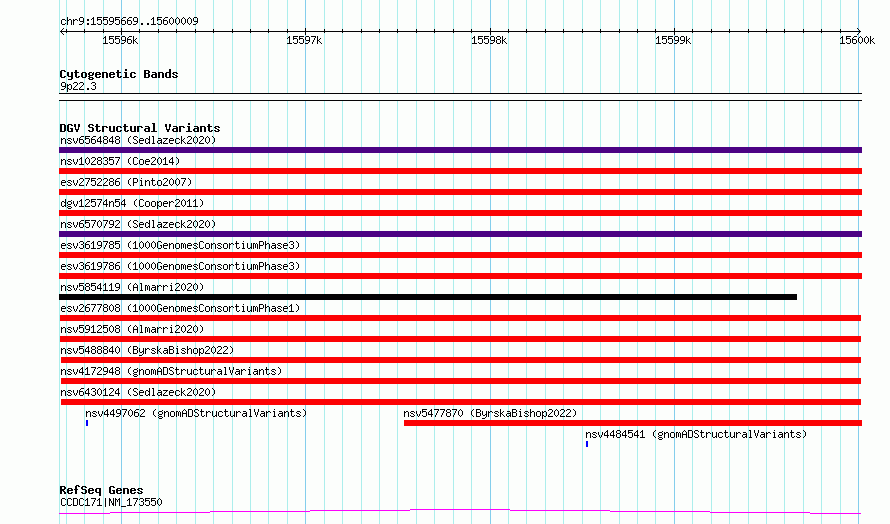Select variant label nsv5912508 (Almarri2020)
Image resolution: width=890 pixels, height=524 pixels.
[132, 329]
